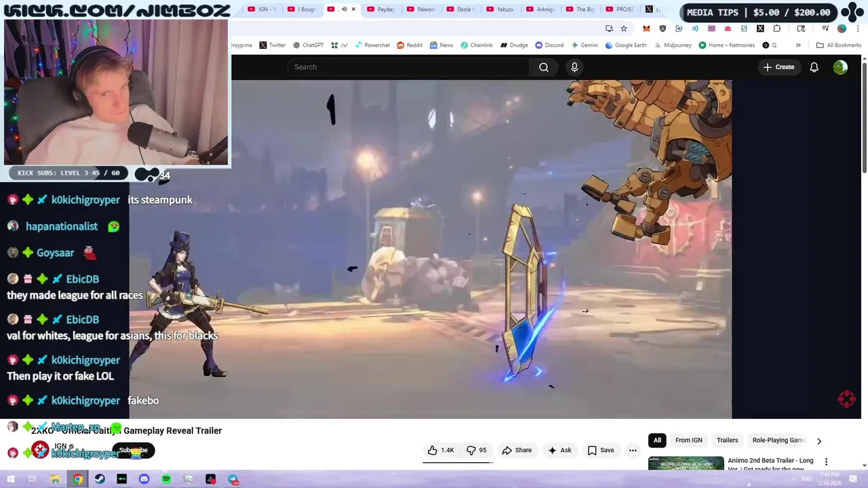Screen dimensions: 868x488
Task: Click the taskbar clock showing 7:44 PM
Action: pos(829,479)
